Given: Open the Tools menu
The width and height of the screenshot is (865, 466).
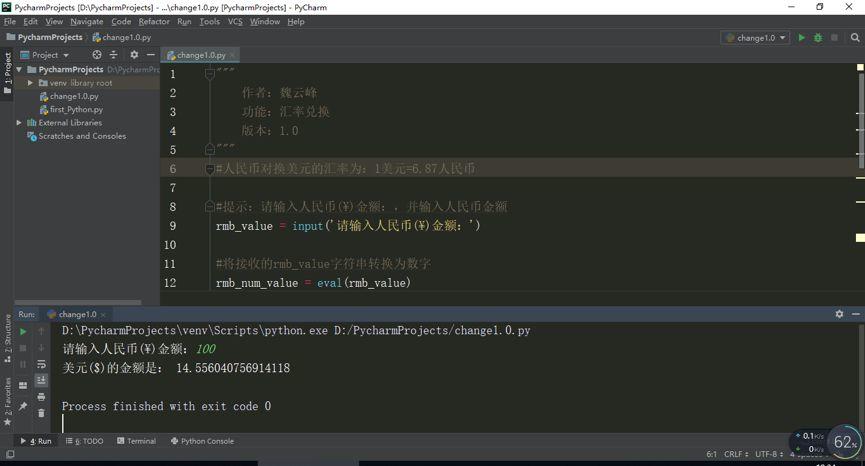Looking at the screenshot, I should coord(210,22).
